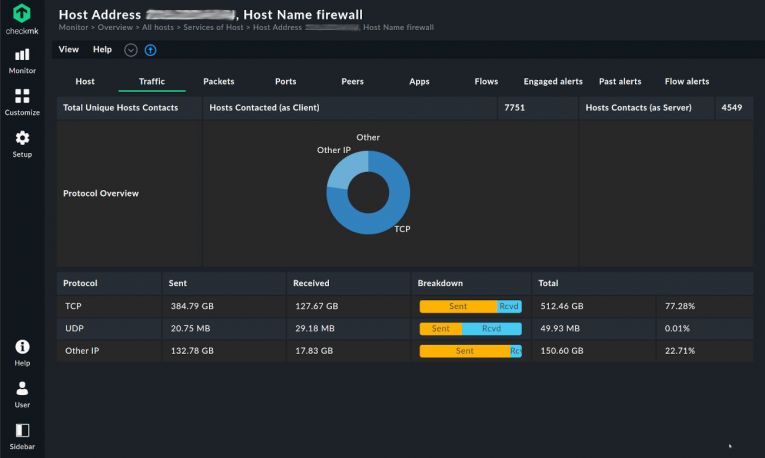The height and width of the screenshot is (458, 765).
Task: Click the TCP Sent breakdown bar
Action: point(457,306)
